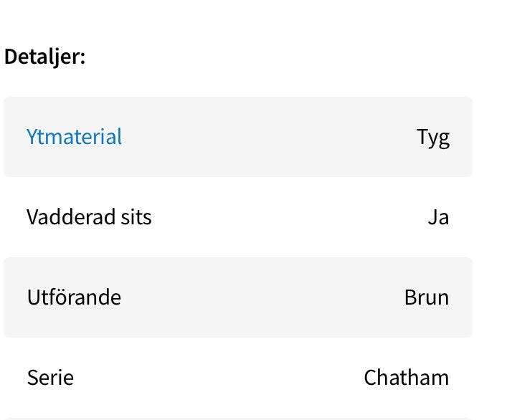Click the gray padding left of Ytmaterial
507x420 pixels.
click(14, 137)
